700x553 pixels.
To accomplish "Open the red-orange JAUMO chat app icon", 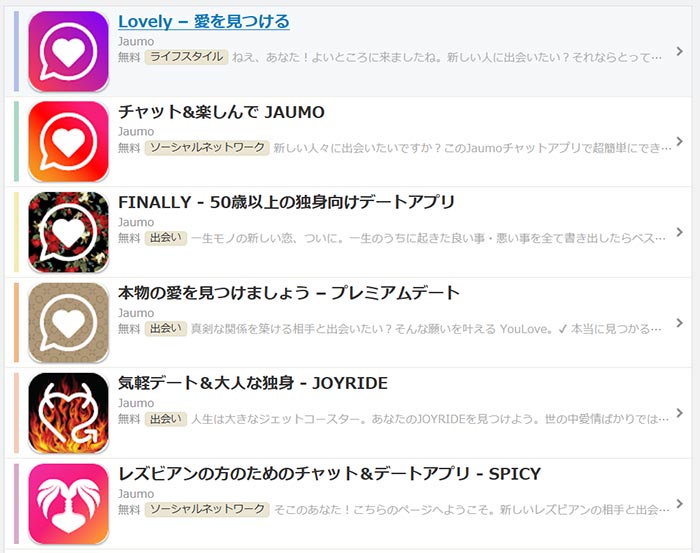I will 68,141.
